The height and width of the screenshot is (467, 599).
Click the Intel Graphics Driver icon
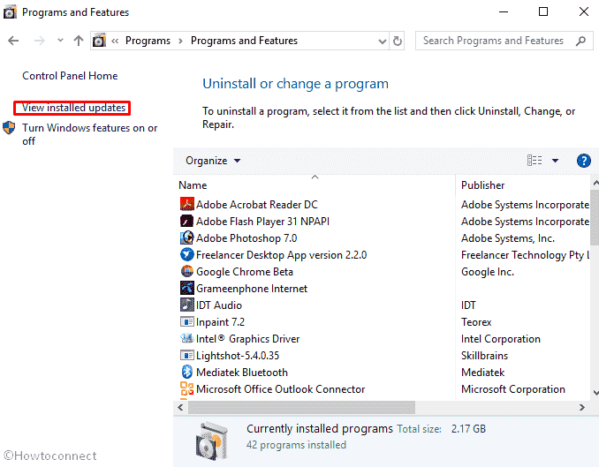point(187,338)
